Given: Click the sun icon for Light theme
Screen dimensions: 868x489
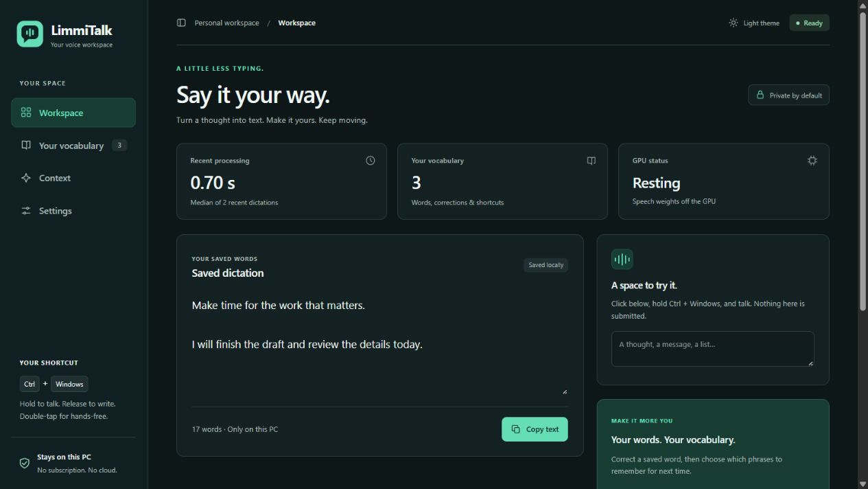Looking at the screenshot, I should 734,23.
